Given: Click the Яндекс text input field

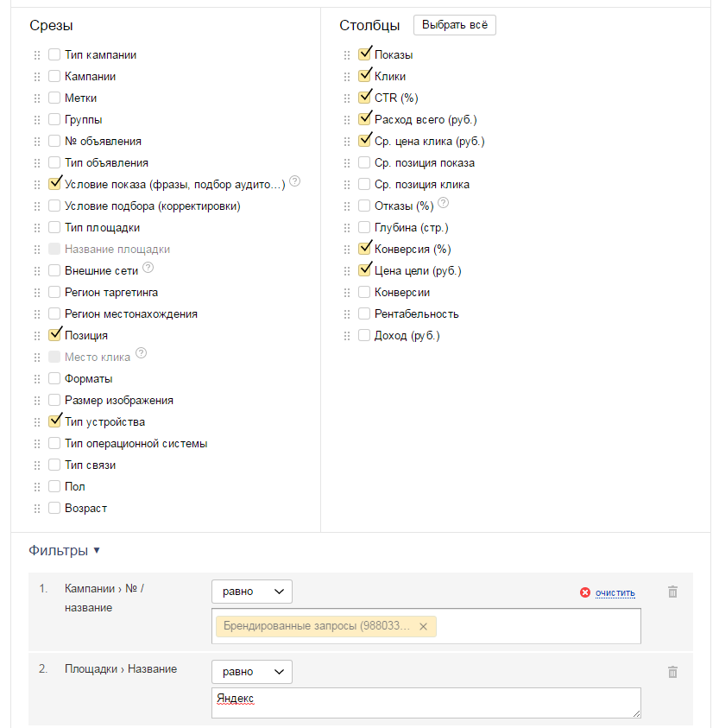Looking at the screenshot, I should pos(426,702).
